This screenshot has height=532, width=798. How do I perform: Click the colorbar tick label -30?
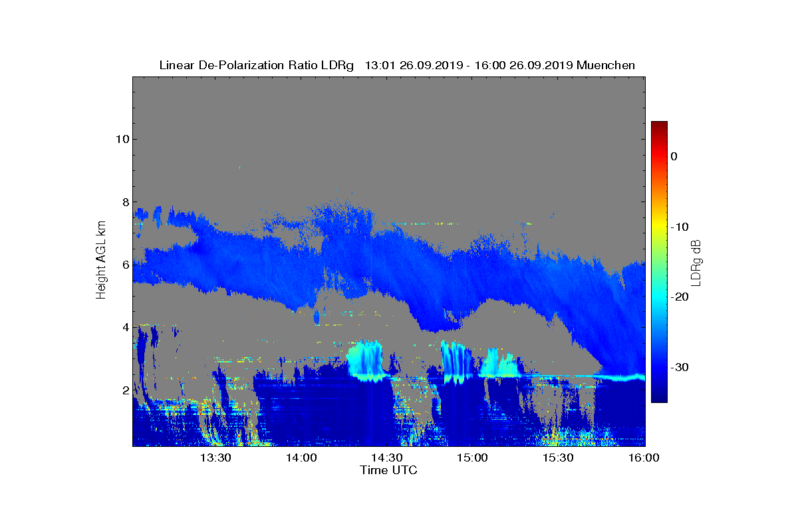[679, 368]
